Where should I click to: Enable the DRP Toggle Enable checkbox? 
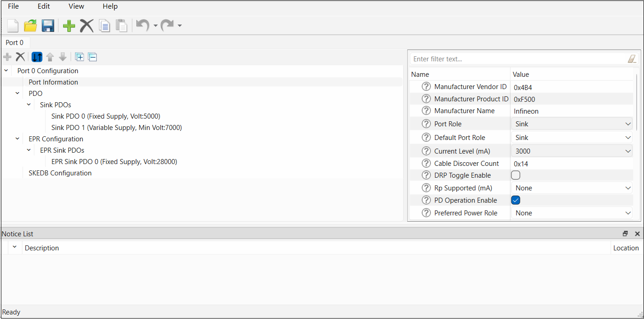click(516, 175)
